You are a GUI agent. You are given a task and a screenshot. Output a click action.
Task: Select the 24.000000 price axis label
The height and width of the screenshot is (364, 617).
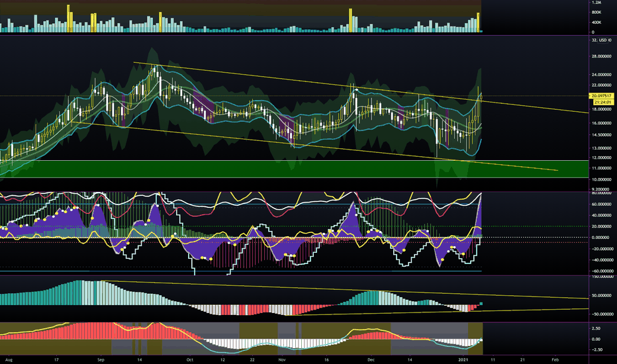click(601, 74)
